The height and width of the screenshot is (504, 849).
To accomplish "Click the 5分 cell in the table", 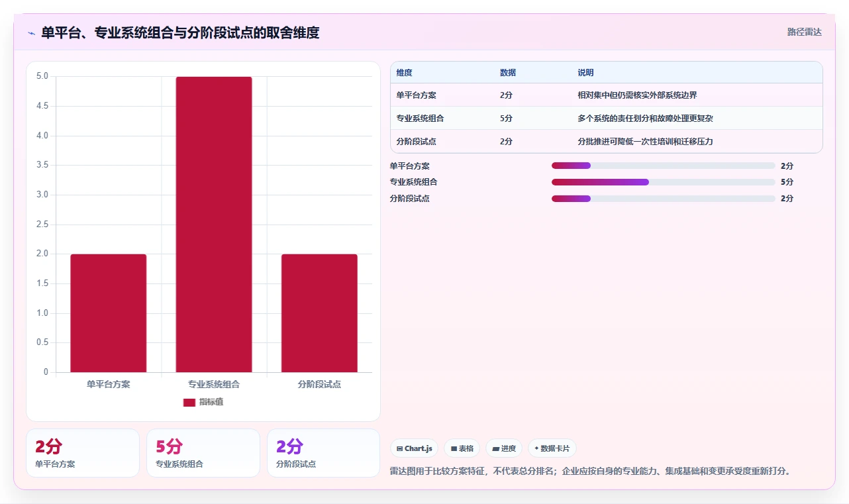I will pyautogui.click(x=506, y=119).
